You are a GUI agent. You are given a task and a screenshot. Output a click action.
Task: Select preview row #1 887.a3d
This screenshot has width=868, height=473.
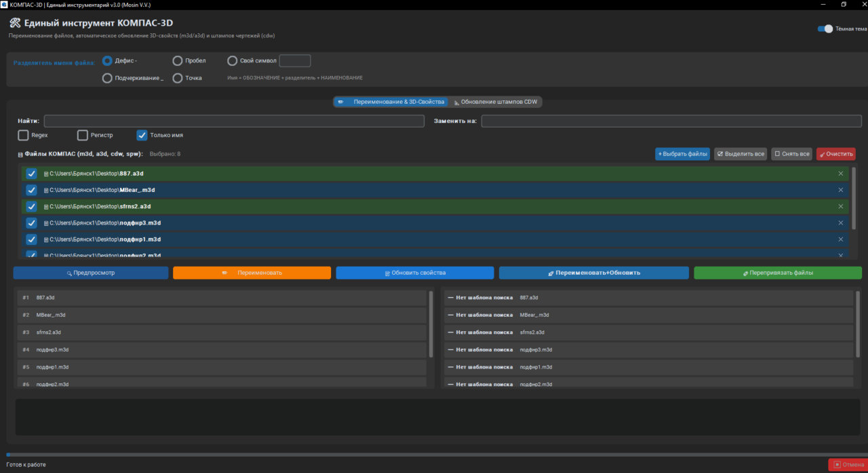coord(222,298)
